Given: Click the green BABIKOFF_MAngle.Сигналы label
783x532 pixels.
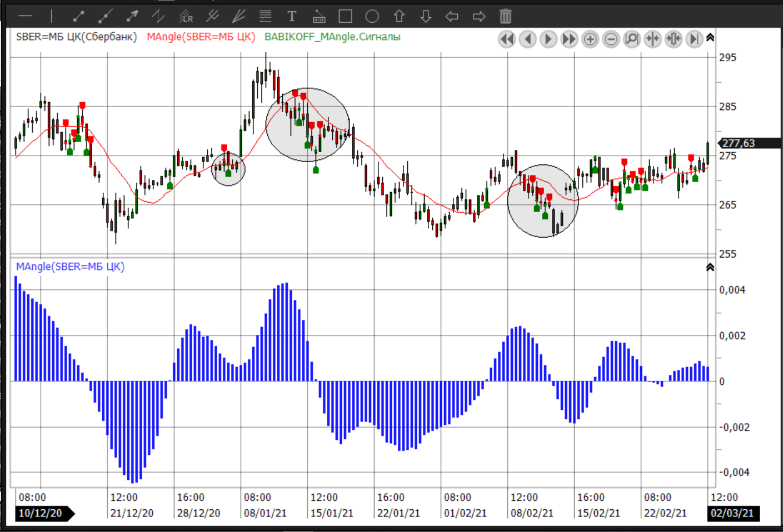Looking at the screenshot, I should coord(332,37).
